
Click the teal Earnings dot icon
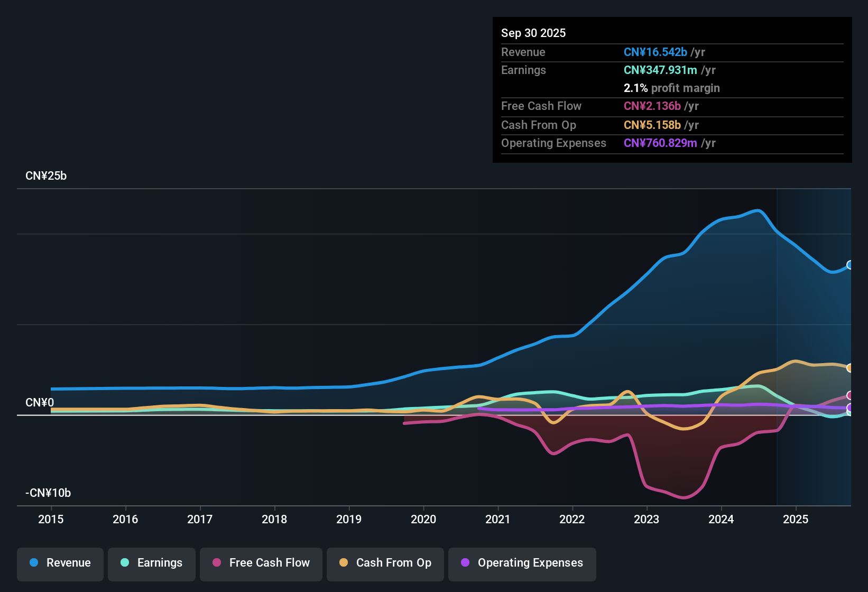pyautogui.click(x=125, y=563)
